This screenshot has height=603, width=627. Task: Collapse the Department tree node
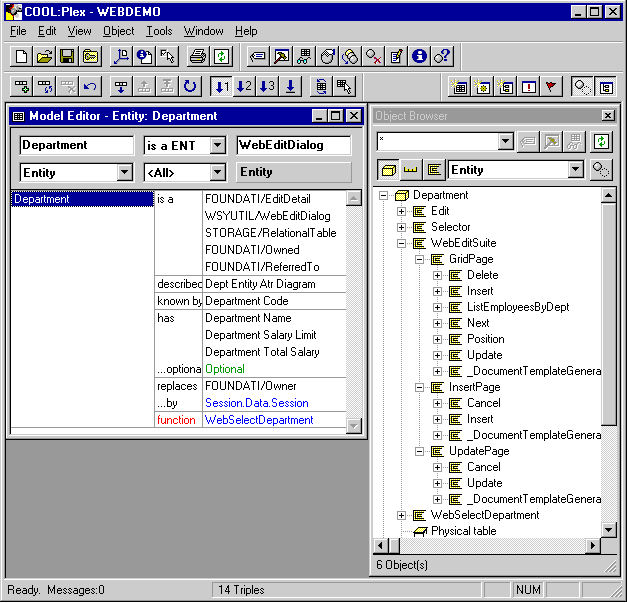(x=383, y=195)
